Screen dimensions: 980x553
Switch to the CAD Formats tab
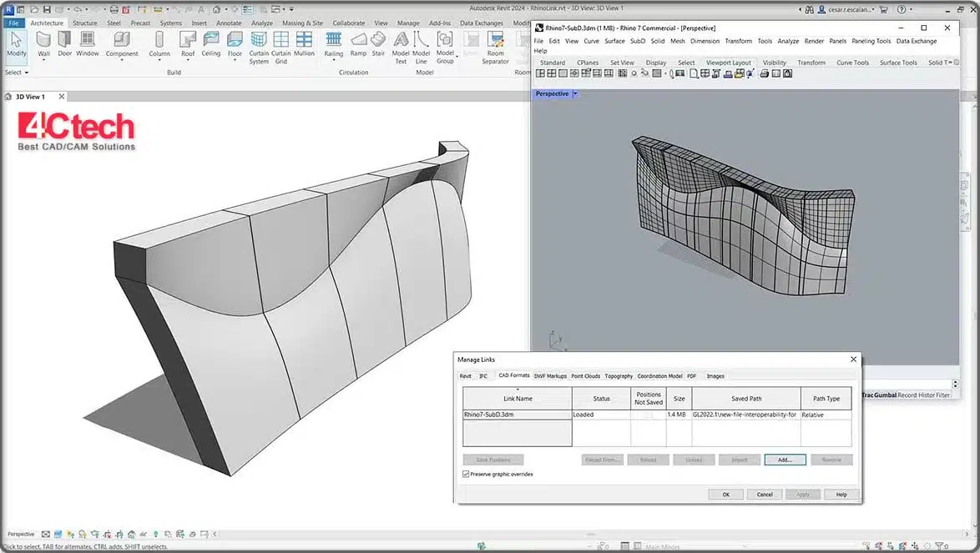pyautogui.click(x=513, y=375)
